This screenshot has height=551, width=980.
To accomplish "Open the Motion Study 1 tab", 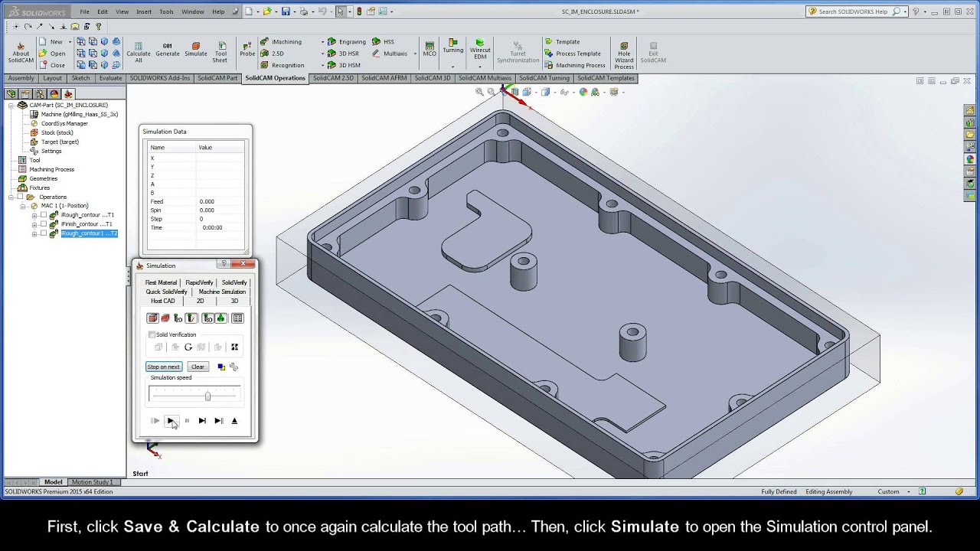I will point(92,482).
